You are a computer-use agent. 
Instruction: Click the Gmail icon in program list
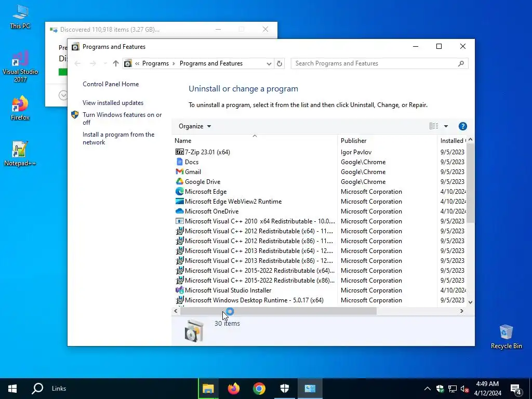[x=179, y=171]
